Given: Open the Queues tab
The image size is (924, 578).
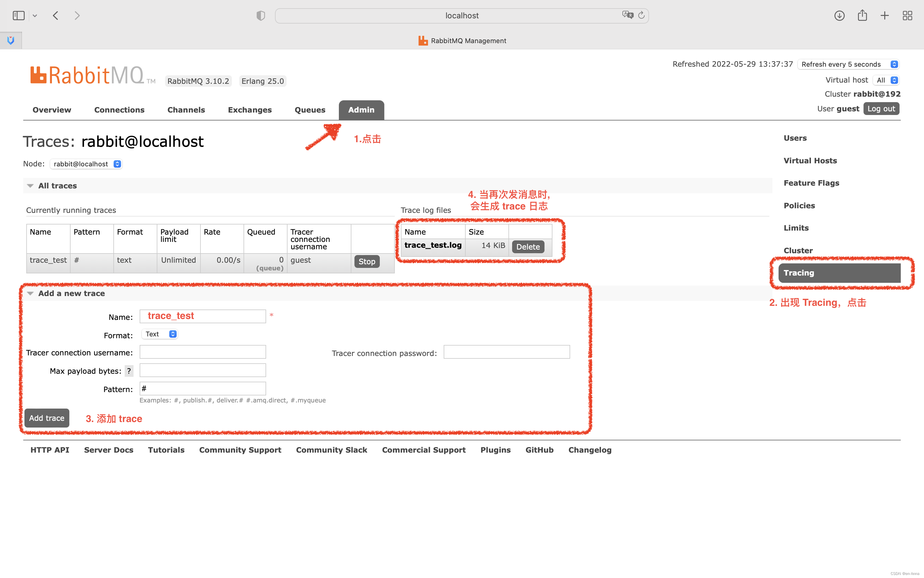Looking at the screenshot, I should tap(310, 110).
